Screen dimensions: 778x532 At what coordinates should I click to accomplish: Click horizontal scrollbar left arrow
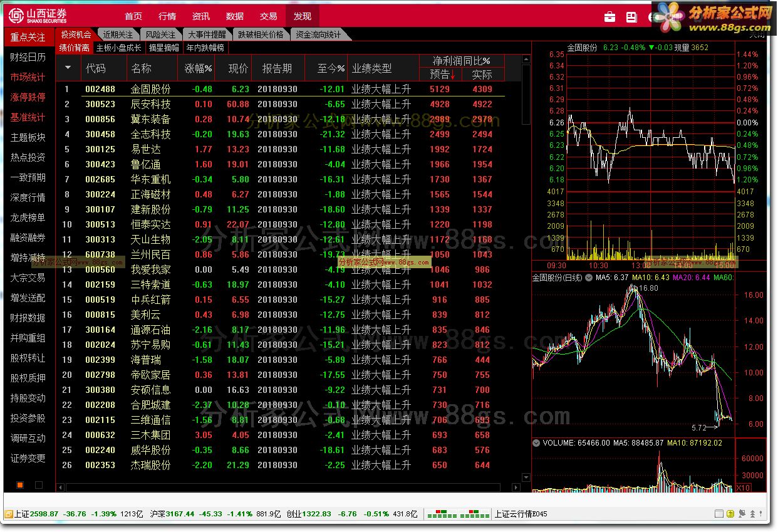(61, 488)
